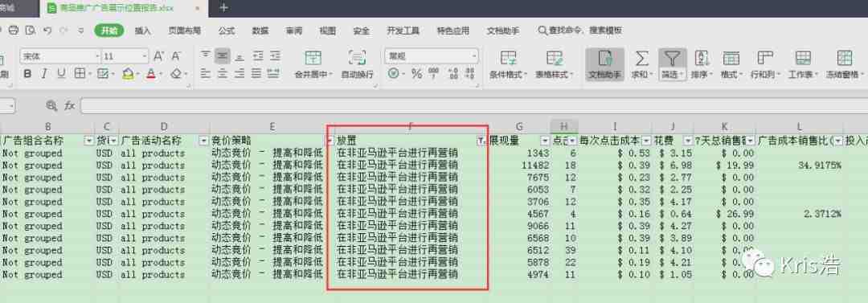Screen dimensions: 868x303
Task: Apply italic formatting to selected cells
Action: pyautogui.click(x=44, y=73)
